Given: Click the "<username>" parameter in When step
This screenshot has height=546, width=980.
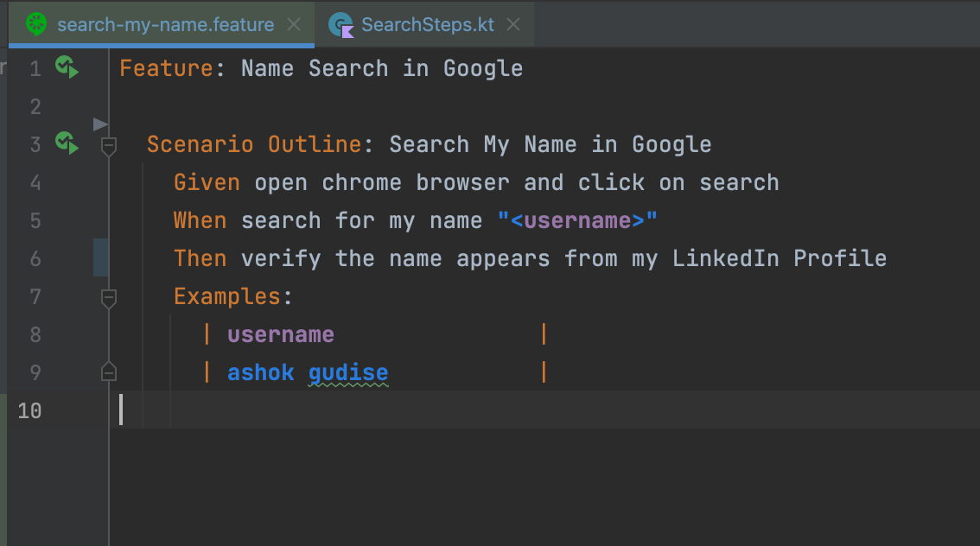Looking at the screenshot, I should 577,220.
